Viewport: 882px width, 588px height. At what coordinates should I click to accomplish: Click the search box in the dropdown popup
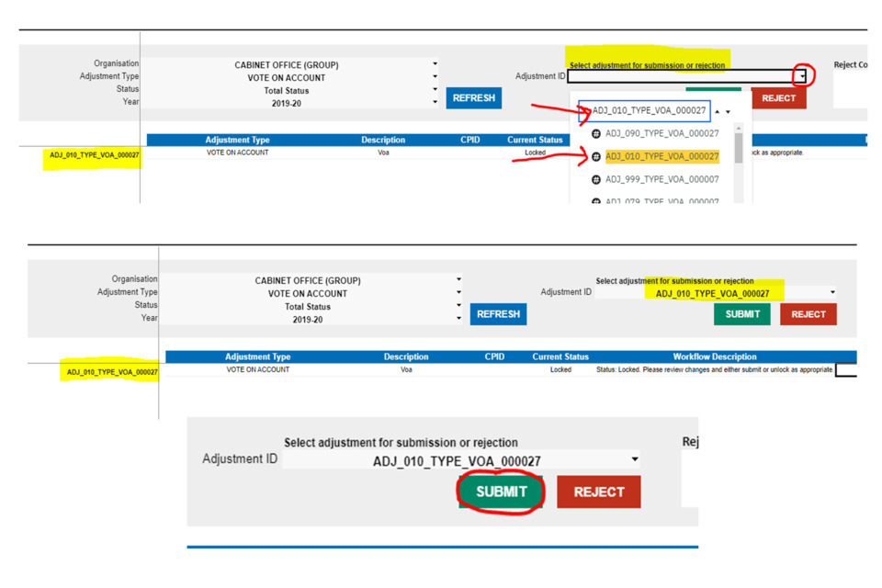(x=648, y=111)
